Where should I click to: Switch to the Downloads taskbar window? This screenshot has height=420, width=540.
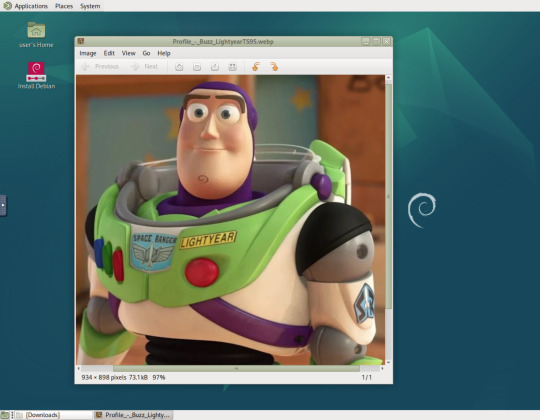[x=54, y=415]
